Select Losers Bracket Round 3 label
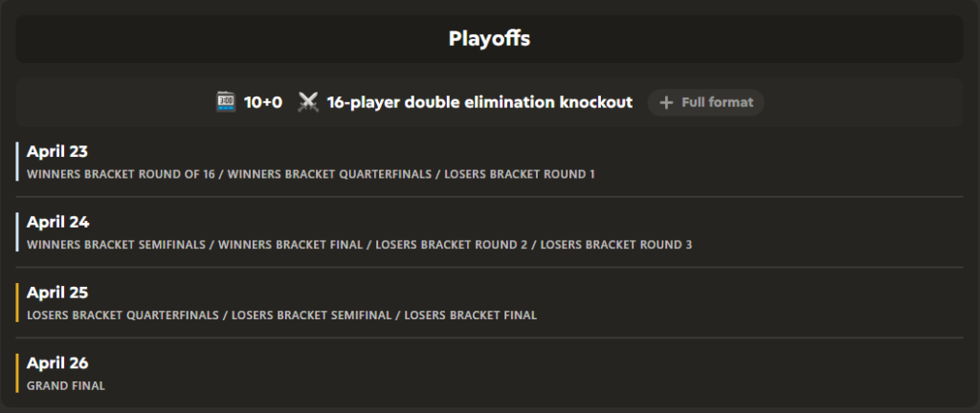 [616, 245]
